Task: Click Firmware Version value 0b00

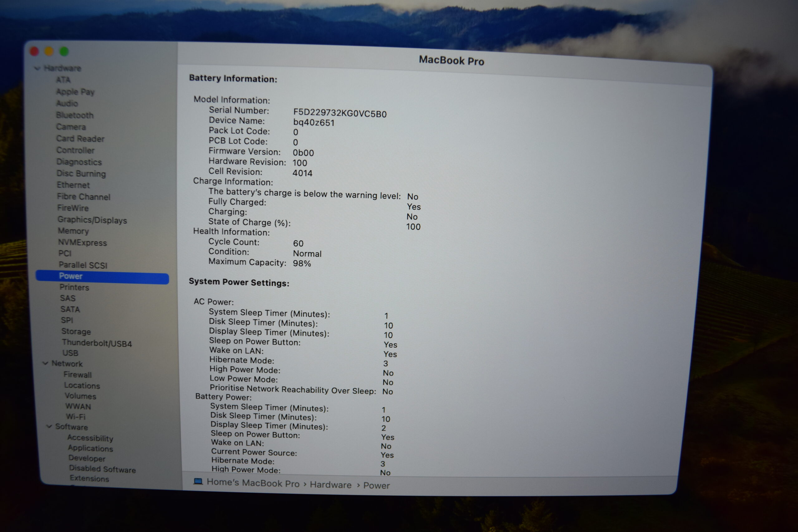Action: click(303, 153)
